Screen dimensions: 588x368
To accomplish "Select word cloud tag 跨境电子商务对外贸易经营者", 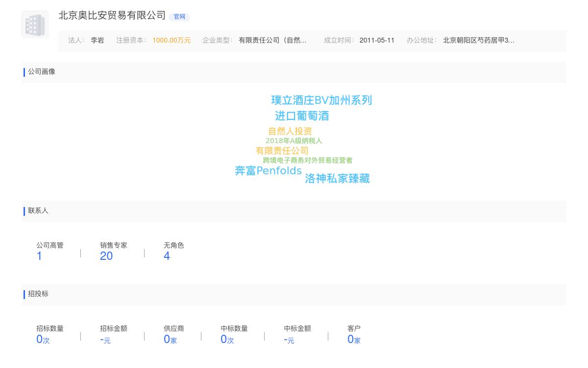I will point(308,161).
